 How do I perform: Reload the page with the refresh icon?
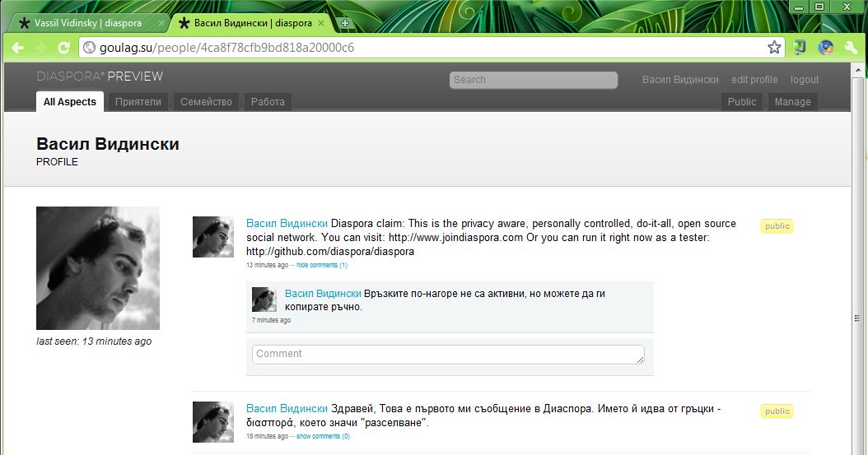[x=63, y=48]
